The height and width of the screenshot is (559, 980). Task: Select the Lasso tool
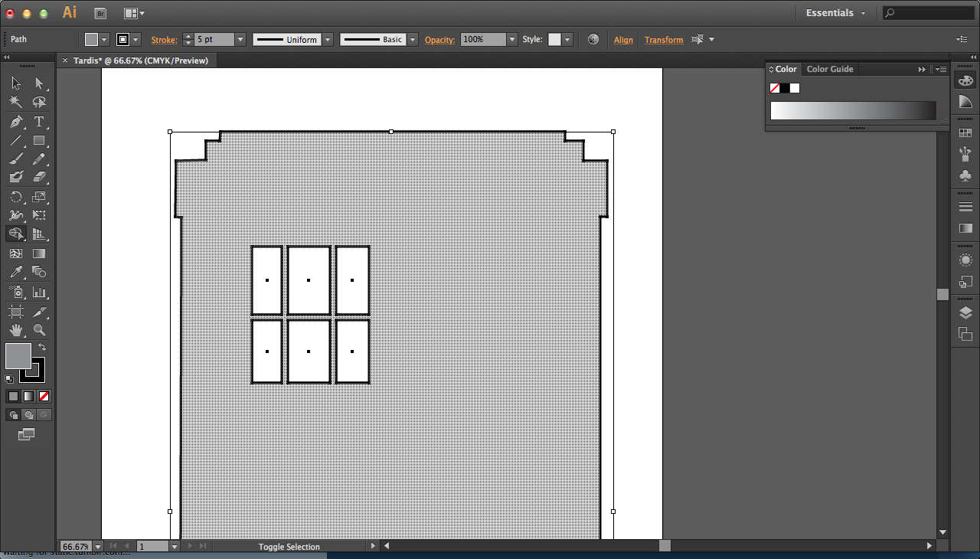[39, 103]
